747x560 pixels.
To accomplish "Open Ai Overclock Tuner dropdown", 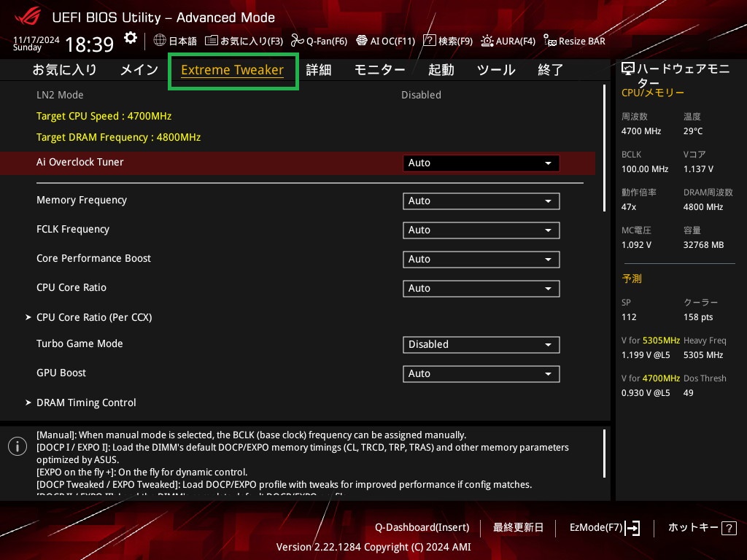I will (481, 163).
